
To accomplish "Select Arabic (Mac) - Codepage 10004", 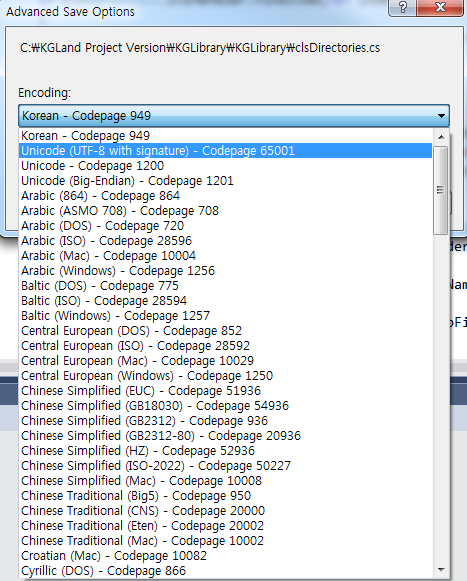I will pyautogui.click(x=225, y=256).
